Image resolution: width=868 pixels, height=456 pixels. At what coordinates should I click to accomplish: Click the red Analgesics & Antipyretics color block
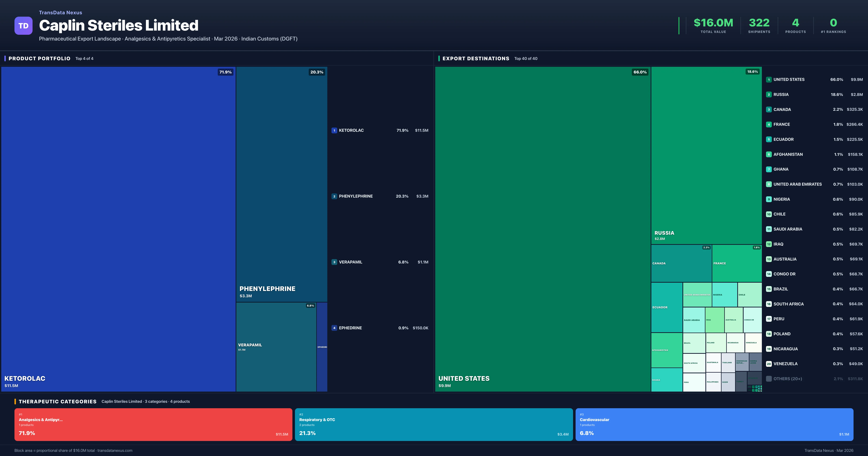(153, 424)
